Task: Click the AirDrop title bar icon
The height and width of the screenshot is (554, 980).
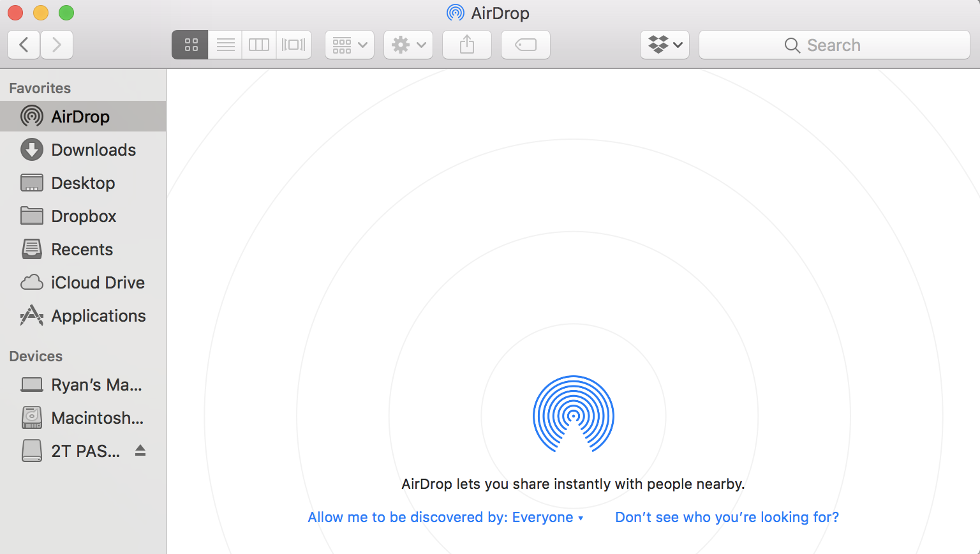Action: click(x=456, y=13)
